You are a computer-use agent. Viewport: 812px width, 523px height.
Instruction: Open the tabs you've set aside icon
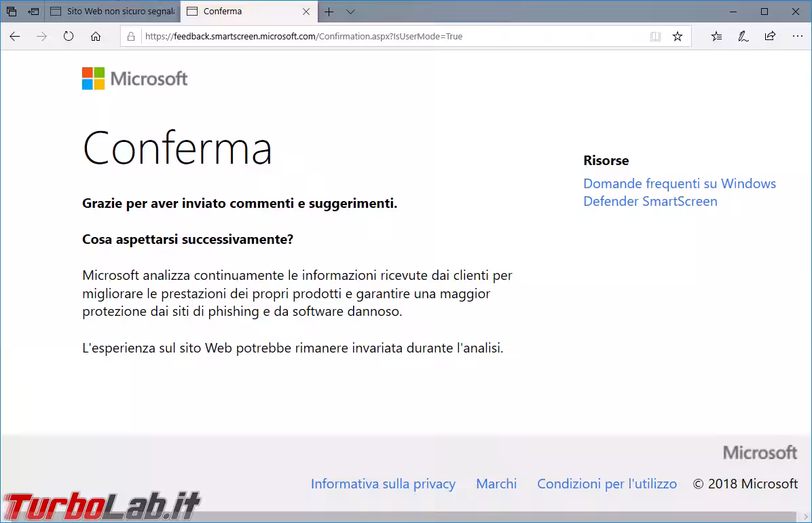tap(12, 12)
